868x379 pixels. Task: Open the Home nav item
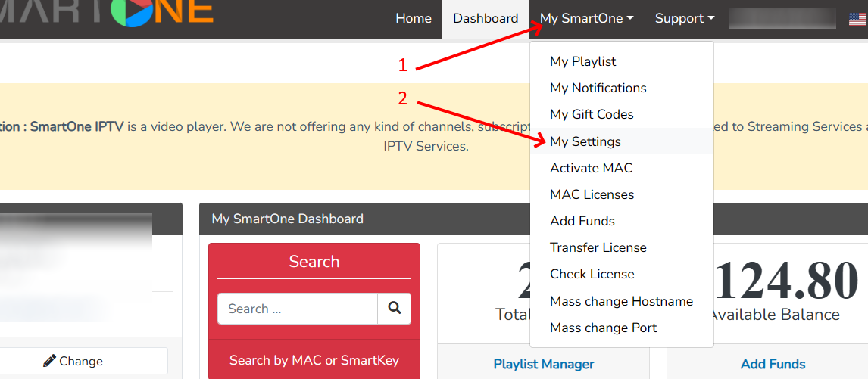[414, 18]
